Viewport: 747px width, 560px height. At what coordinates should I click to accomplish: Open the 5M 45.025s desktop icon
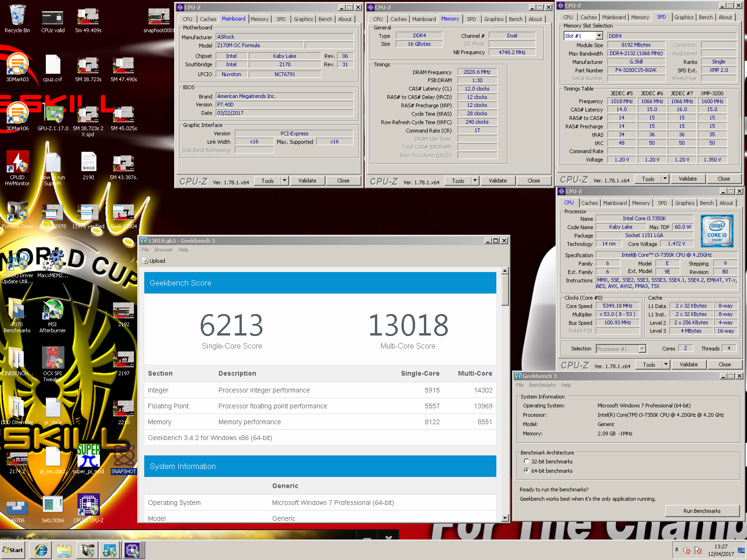click(x=124, y=117)
